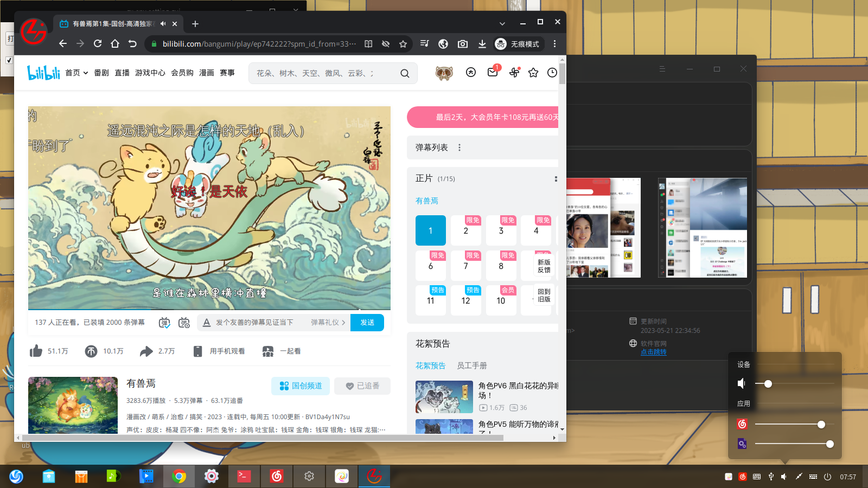Give coins using the coin icon
Viewport: 868px width, 488px height.
pyautogui.click(x=91, y=351)
